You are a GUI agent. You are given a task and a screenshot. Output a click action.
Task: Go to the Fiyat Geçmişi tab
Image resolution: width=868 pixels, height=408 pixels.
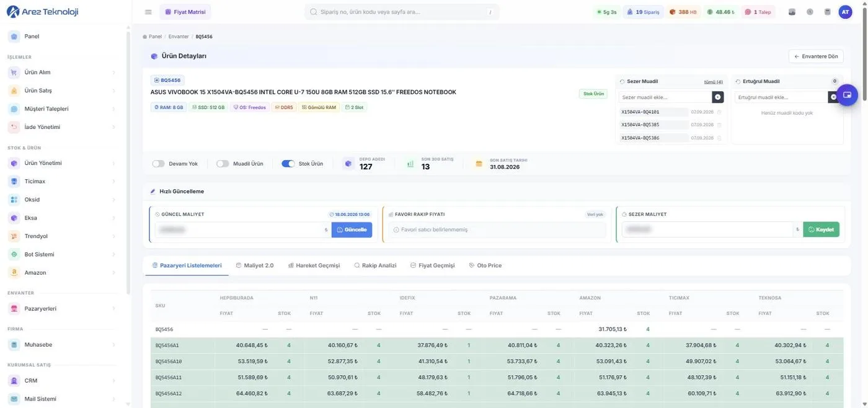433,265
